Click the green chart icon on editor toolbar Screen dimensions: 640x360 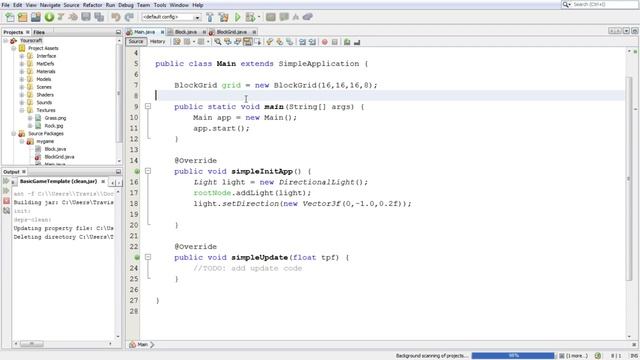pyautogui.click(x=347, y=42)
